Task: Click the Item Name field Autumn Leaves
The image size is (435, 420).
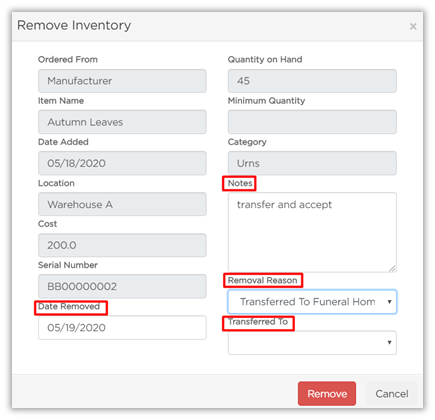Action: tap(122, 122)
